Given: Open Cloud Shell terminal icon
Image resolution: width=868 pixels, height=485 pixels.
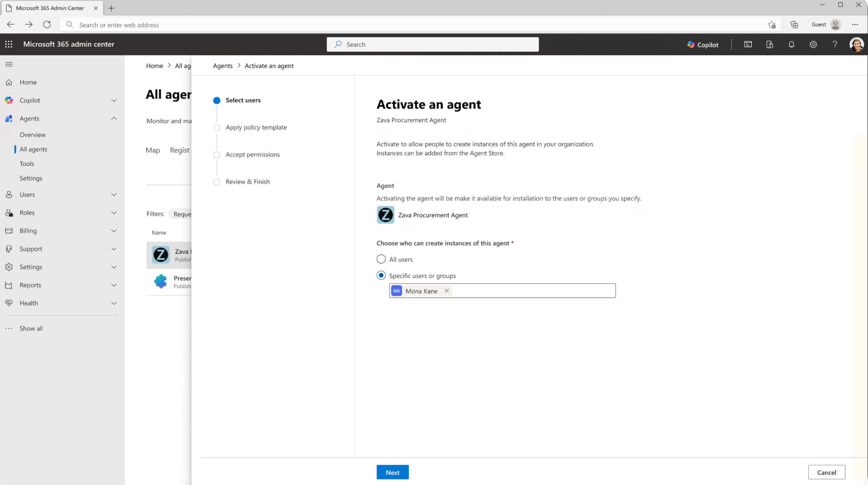Looking at the screenshot, I should [748, 44].
